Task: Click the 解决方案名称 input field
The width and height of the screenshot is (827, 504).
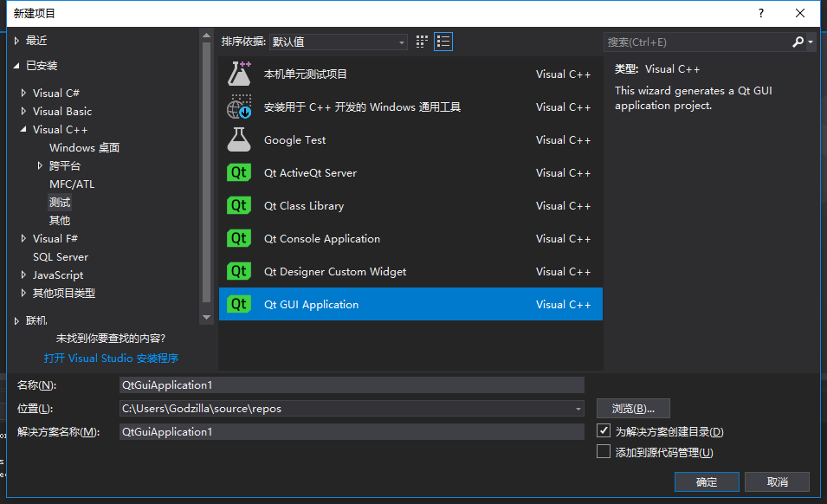Action: tap(352, 432)
